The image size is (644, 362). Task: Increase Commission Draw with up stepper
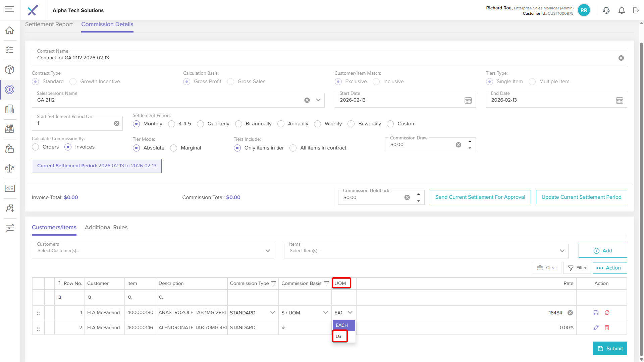[470, 141]
